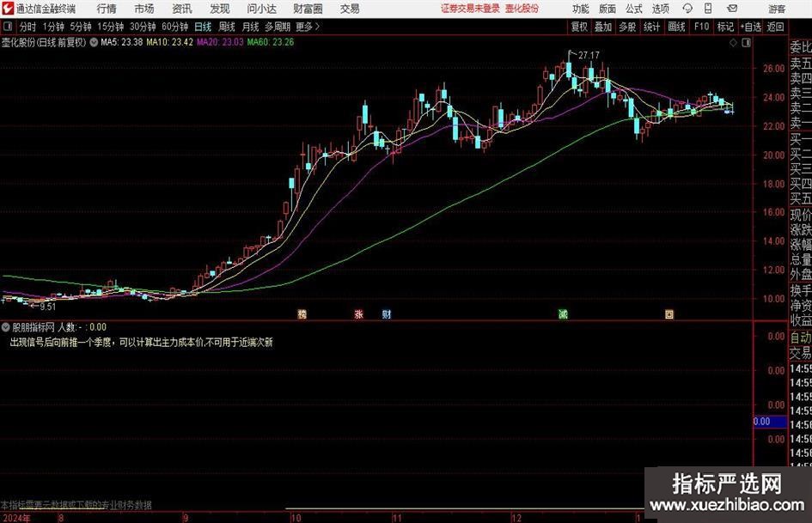Click the 画线 drawing toolbar button
The width and height of the screenshot is (812, 523).
[676, 27]
